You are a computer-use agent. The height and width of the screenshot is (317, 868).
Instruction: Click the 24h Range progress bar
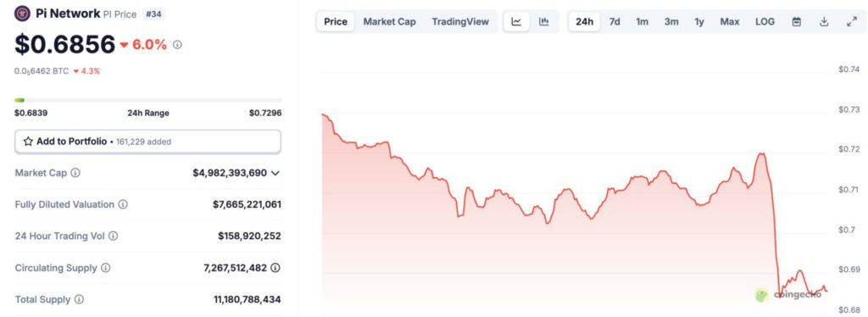(147, 100)
